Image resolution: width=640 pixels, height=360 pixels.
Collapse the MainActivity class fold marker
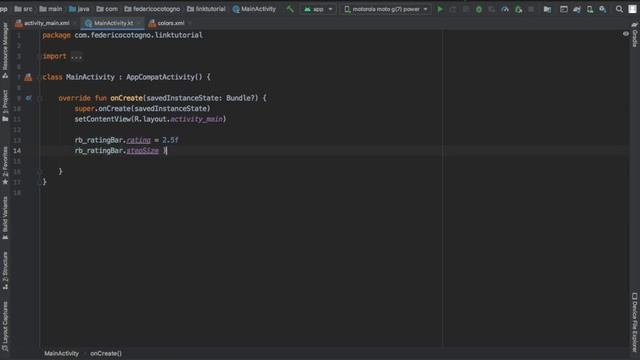[x=40, y=77]
